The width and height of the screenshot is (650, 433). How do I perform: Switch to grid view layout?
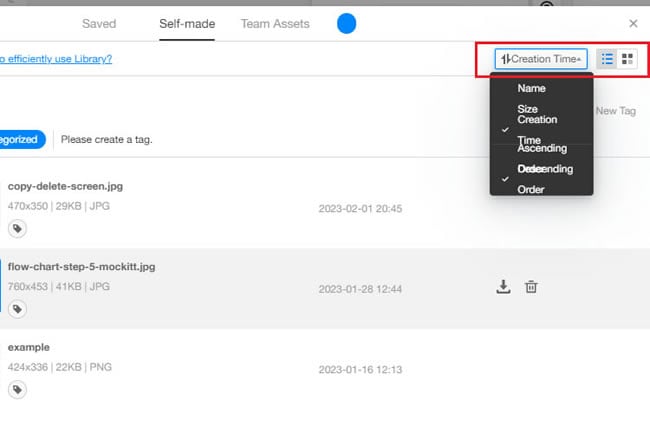(x=627, y=59)
